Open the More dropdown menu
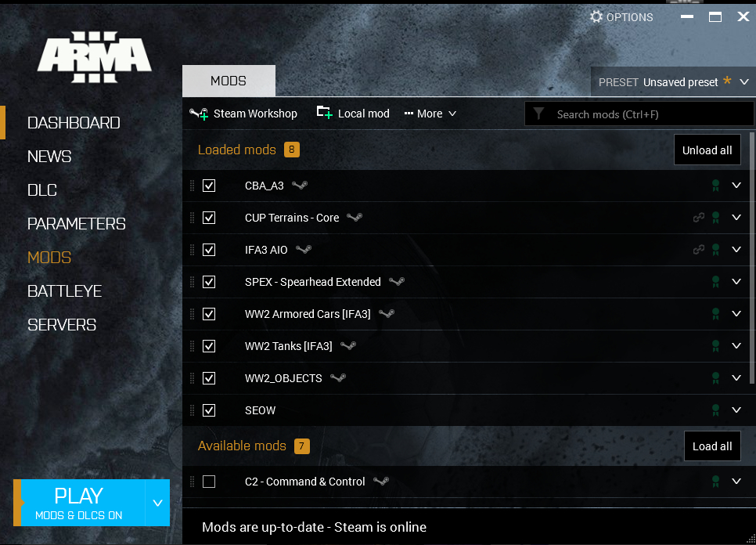Screen dimensions: 756x545 coord(430,114)
